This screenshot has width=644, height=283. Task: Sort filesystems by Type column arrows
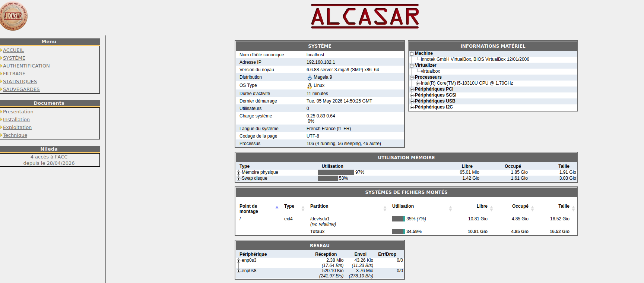coord(303,208)
